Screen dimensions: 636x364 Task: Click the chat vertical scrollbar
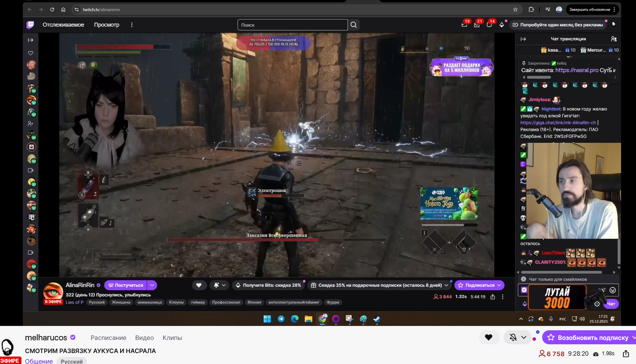[x=619, y=251]
